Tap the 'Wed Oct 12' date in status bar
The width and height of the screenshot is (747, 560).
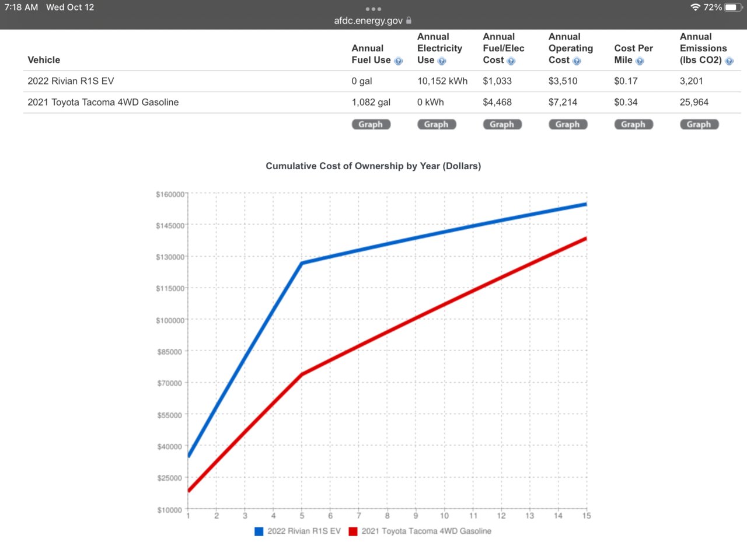(x=70, y=8)
